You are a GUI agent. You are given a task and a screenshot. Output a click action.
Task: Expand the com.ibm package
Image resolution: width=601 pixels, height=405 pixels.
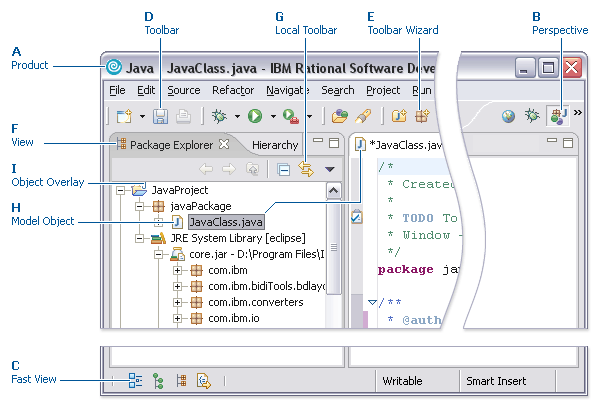click(x=177, y=271)
